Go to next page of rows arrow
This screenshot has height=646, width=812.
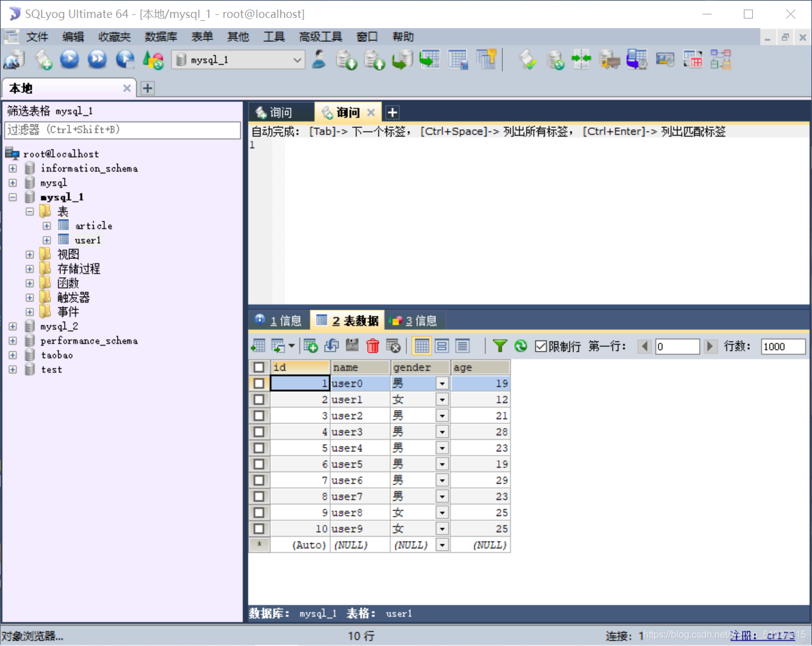point(710,346)
